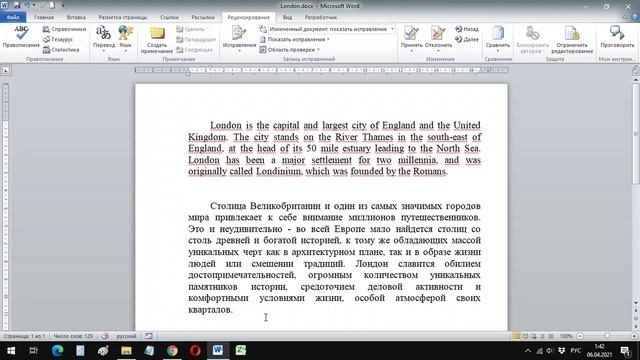Click zoom in plus button
This screenshot has width=640, height=360.
point(634,336)
